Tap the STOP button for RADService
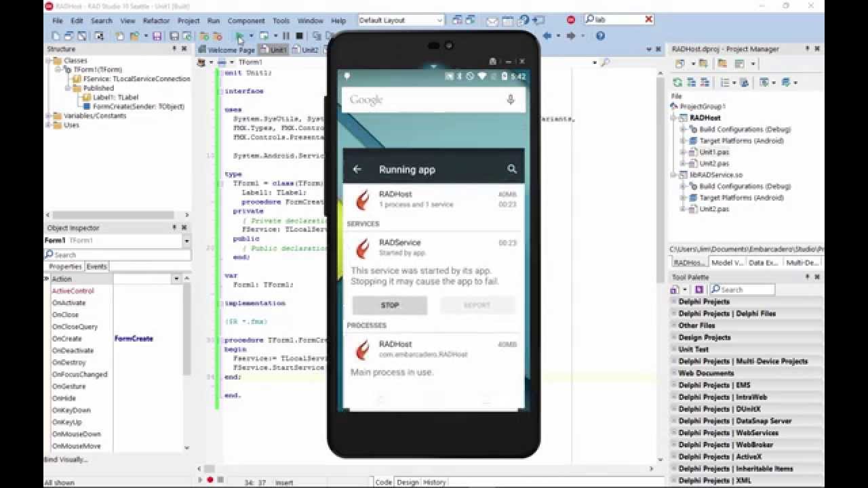 (x=390, y=305)
